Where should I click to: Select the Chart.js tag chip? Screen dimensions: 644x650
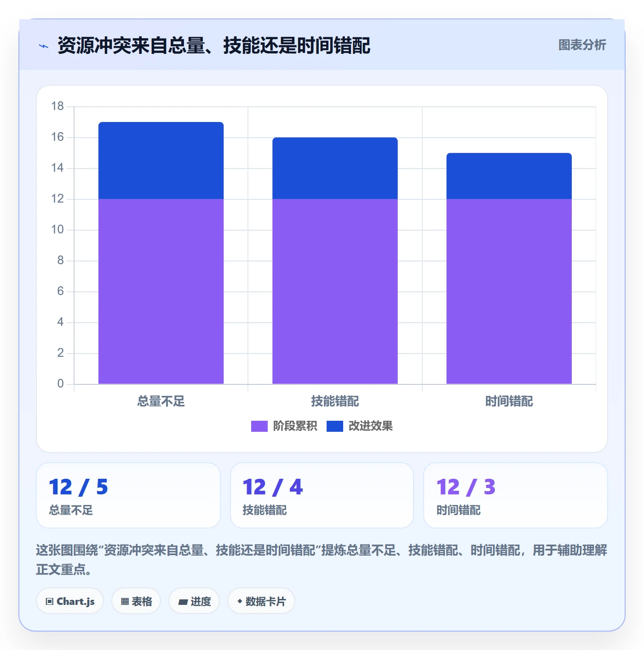[70, 601]
